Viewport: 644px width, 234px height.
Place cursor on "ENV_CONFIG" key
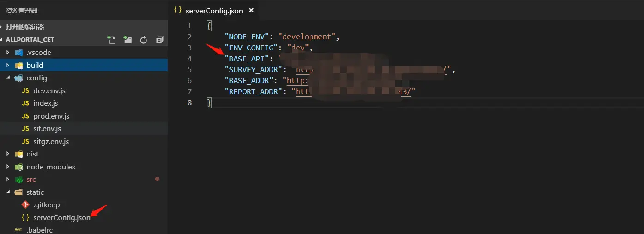click(x=251, y=48)
